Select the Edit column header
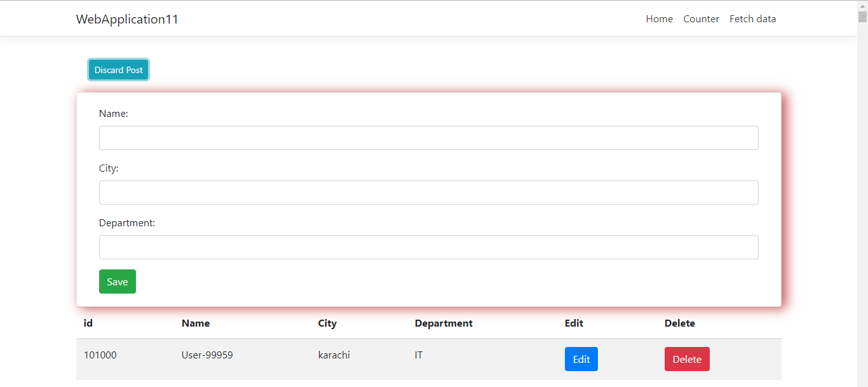The image size is (868, 387). (574, 323)
